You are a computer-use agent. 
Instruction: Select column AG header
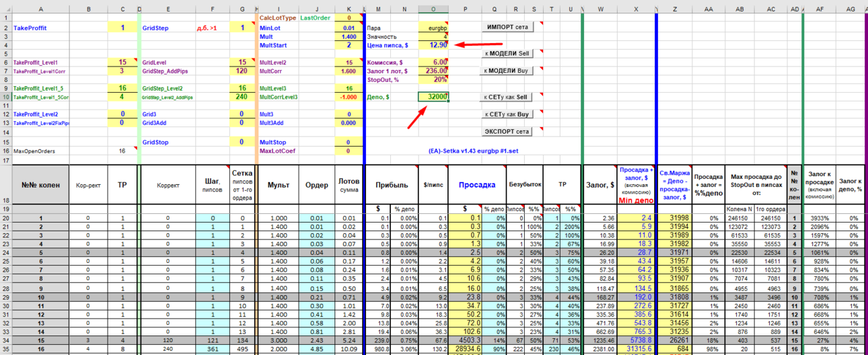(x=851, y=9)
